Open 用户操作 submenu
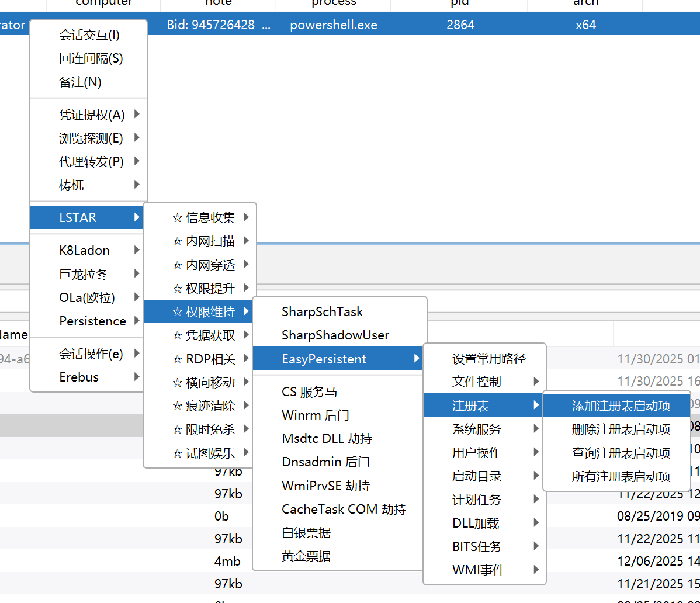This screenshot has width=700, height=603. click(x=484, y=453)
